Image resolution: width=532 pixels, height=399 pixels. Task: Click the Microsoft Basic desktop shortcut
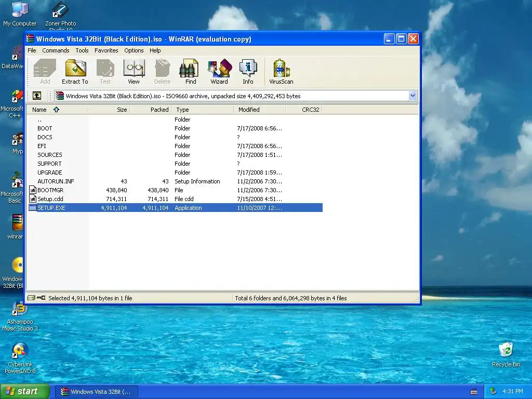pos(13,188)
